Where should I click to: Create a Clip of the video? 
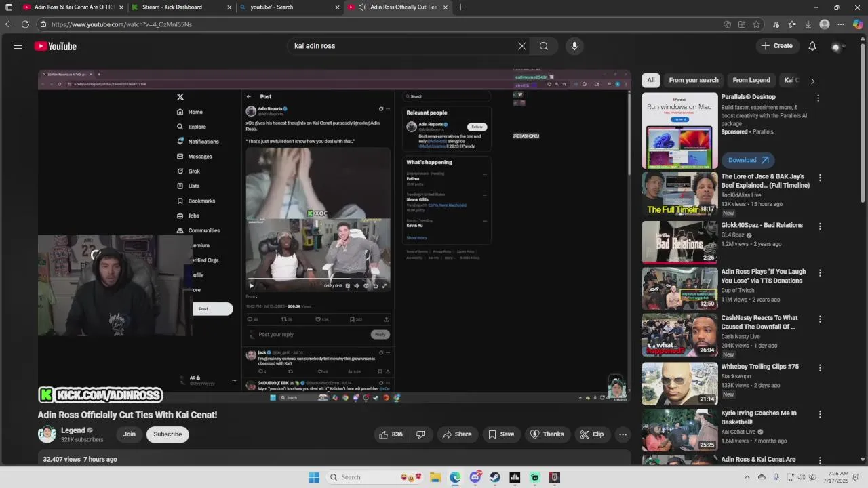point(591,434)
